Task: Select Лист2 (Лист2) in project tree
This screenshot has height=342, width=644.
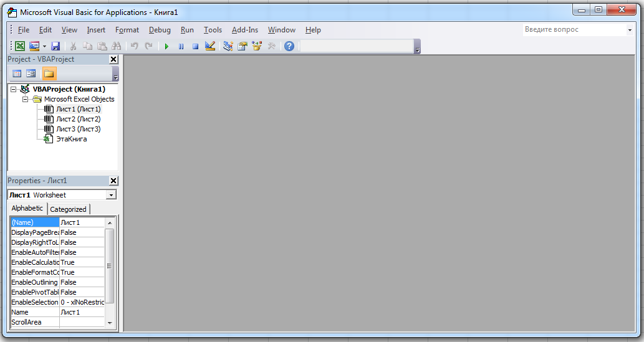Action: click(78, 119)
